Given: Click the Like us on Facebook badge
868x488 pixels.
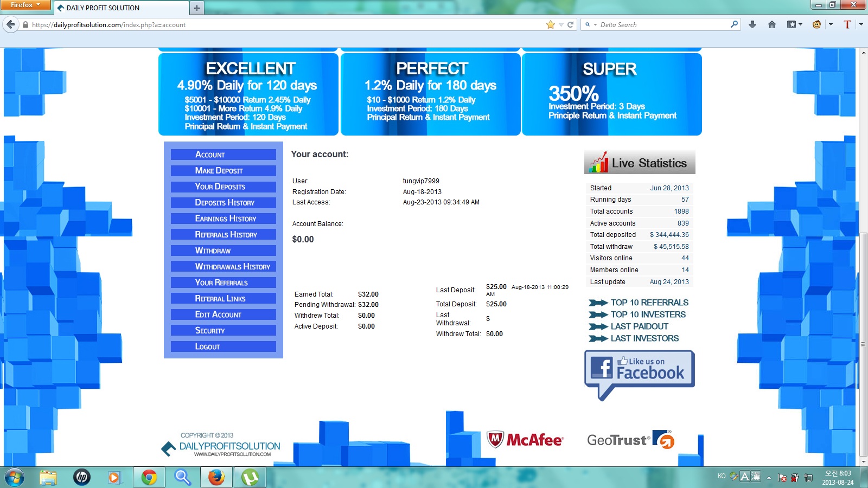Looking at the screenshot, I should point(640,375).
